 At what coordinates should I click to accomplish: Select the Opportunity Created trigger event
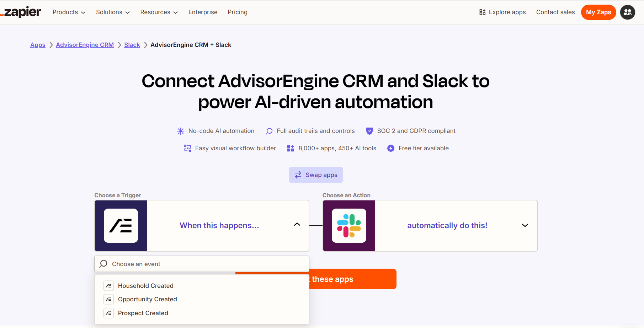coord(147,299)
